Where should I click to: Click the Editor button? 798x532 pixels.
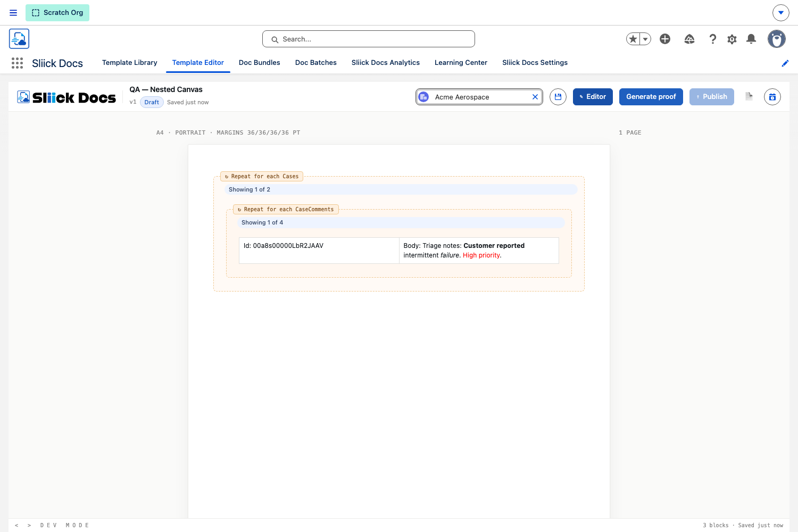tap(593, 97)
